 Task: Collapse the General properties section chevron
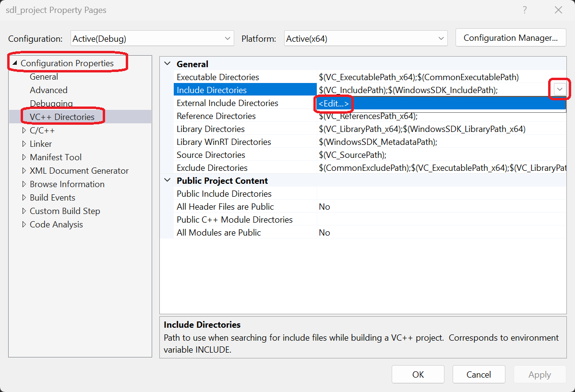(x=167, y=63)
